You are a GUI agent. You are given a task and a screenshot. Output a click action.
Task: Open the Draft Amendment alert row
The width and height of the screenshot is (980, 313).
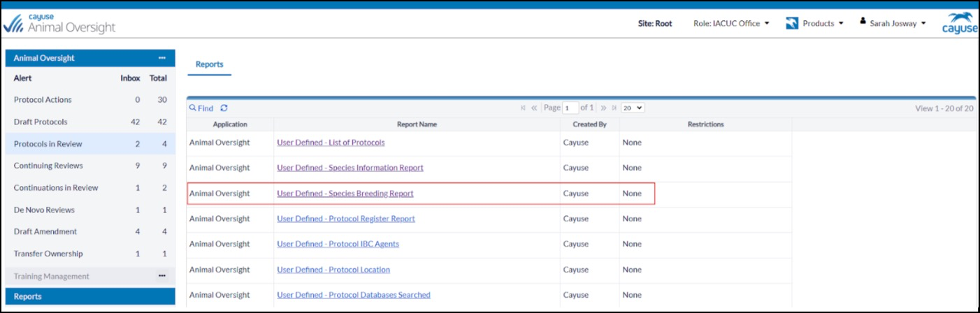coord(90,231)
